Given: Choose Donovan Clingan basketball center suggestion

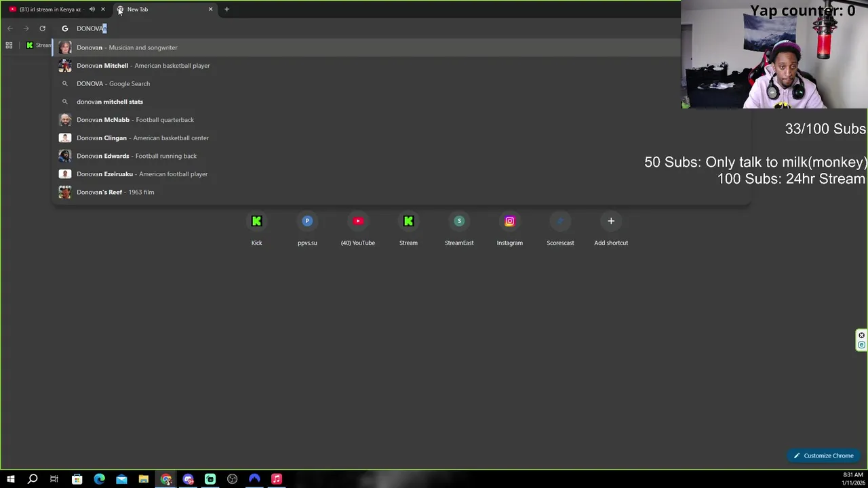Looking at the screenshot, I should (x=401, y=138).
